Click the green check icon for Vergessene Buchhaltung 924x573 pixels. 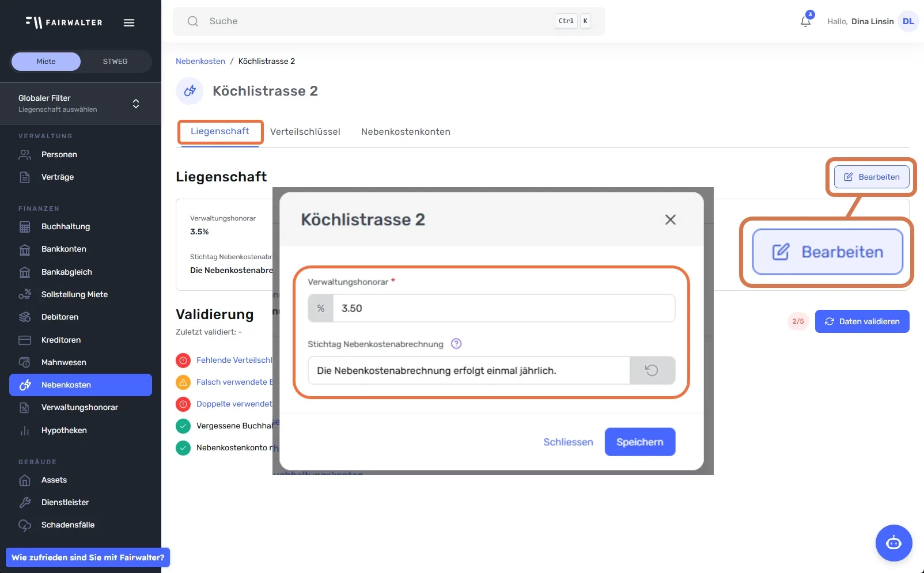(183, 426)
